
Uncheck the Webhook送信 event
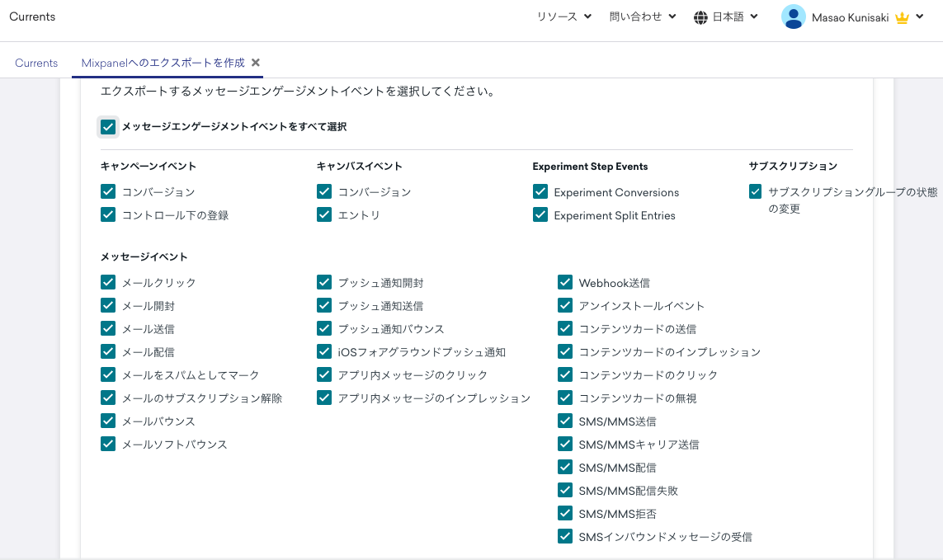point(565,282)
